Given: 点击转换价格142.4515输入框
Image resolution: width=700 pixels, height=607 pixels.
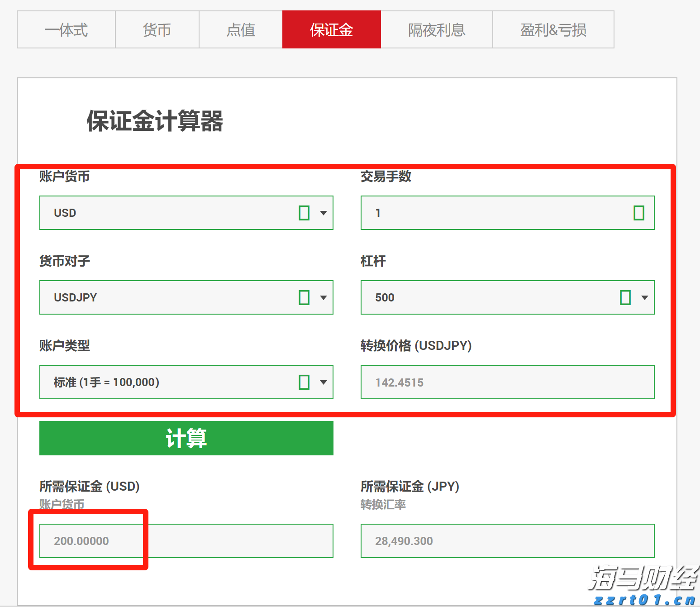Looking at the screenshot, I should coord(507,382).
